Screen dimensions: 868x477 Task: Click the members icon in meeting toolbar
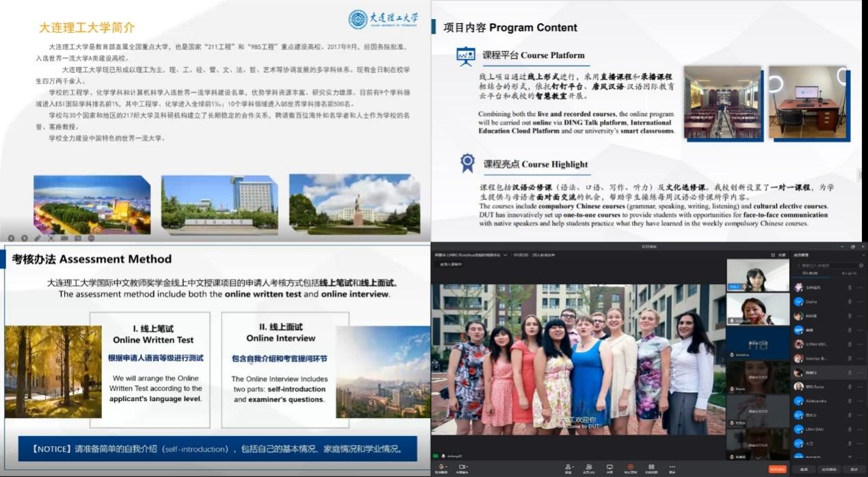[589, 467]
